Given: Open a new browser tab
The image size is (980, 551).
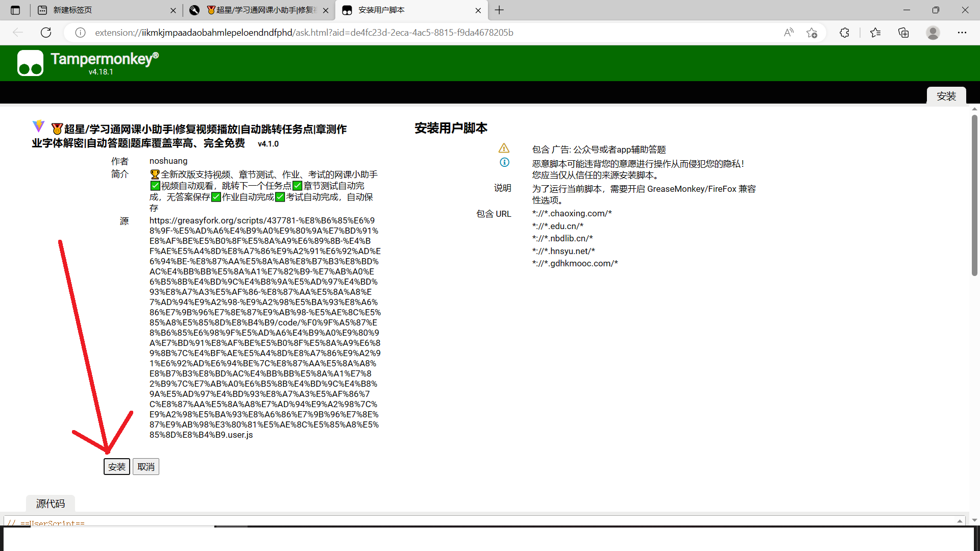Looking at the screenshot, I should [x=499, y=10].
